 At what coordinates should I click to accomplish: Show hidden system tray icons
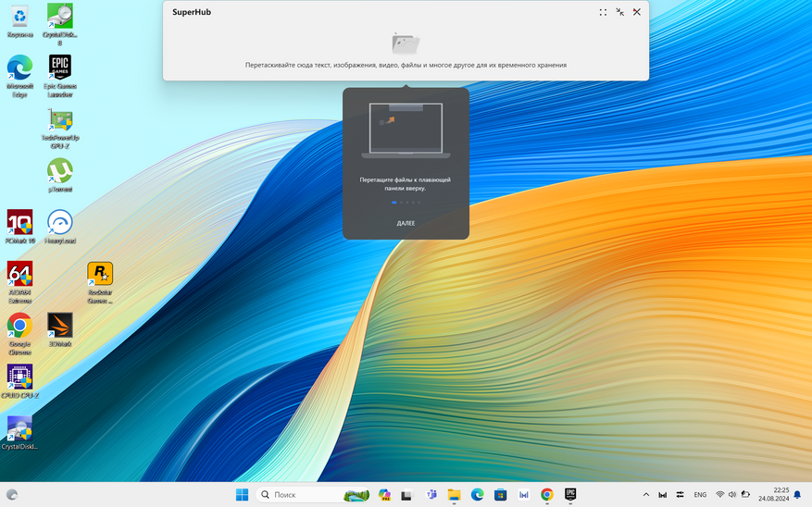646,495
